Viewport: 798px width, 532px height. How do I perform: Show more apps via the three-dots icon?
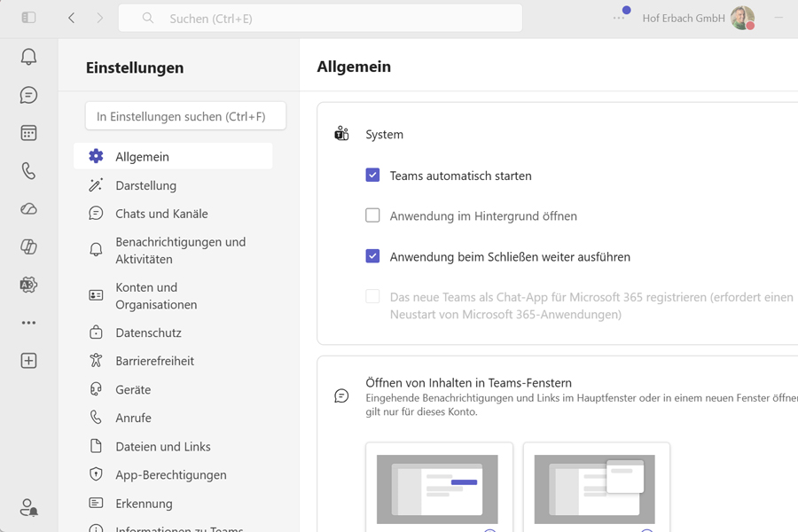pos(28,323)
